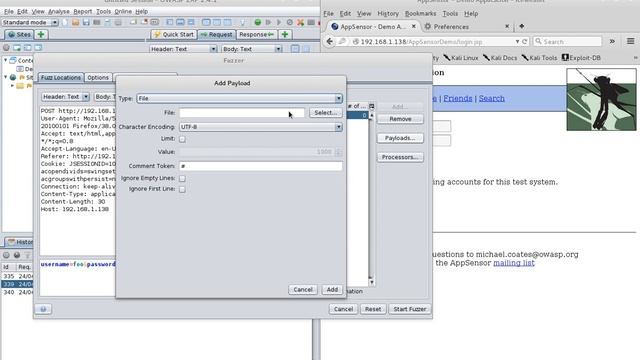Click the File path input field
640x360 pixels.
(x=242, y=113)
